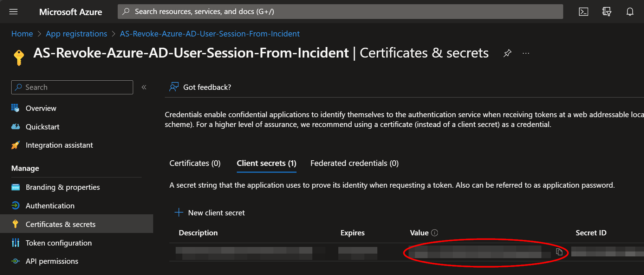Click the AS-Revoke-Azure-AD-User-Session-From-Incident breadcrumb
Screen dimensions: 644x275
[x=210, y=34]
